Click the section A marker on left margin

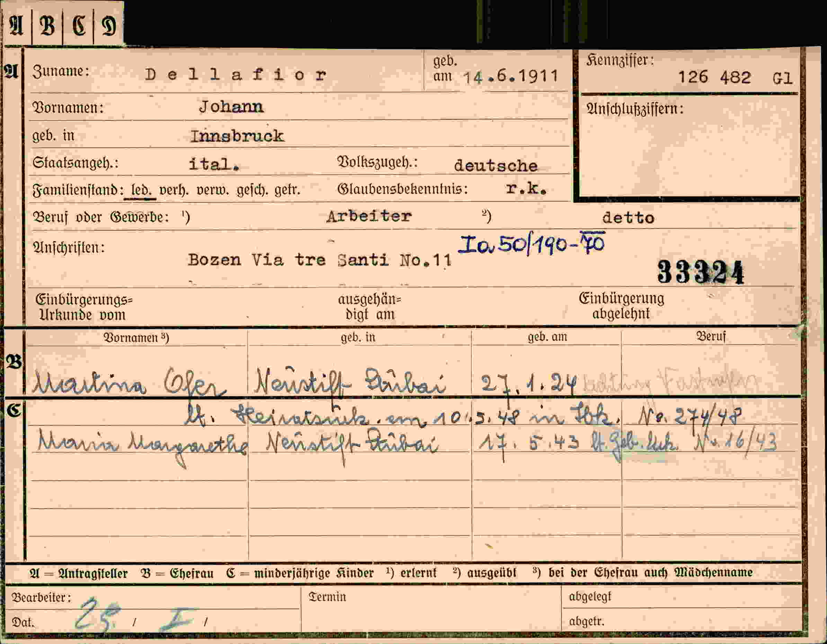point(11,71)
